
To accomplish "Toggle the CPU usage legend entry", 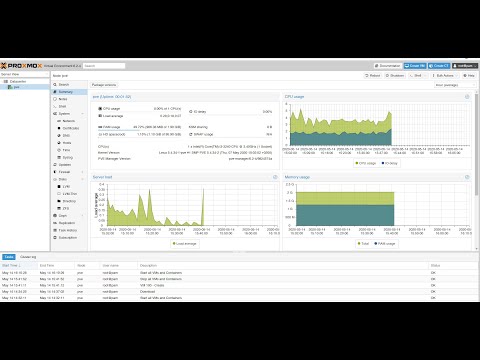I will 366,163.
